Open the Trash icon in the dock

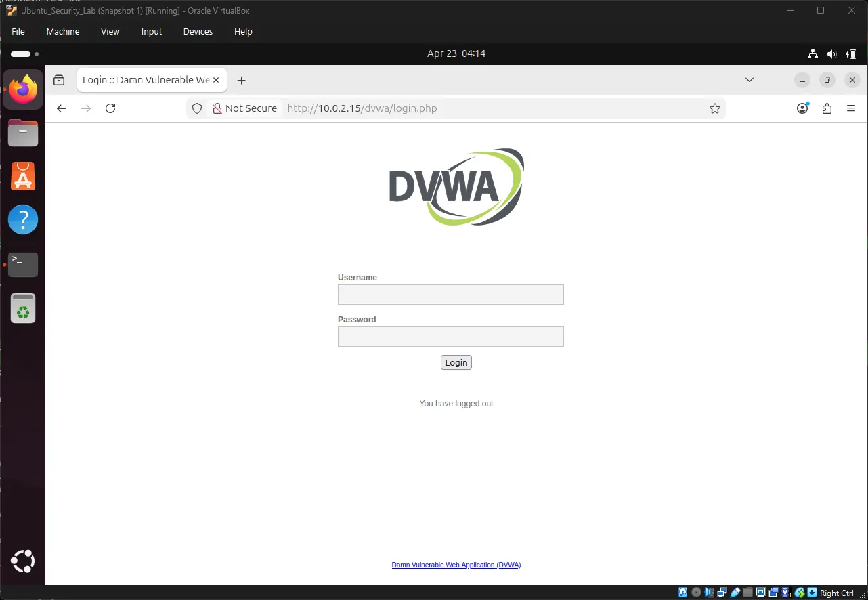pyautogui.click(x=22, y=308)
